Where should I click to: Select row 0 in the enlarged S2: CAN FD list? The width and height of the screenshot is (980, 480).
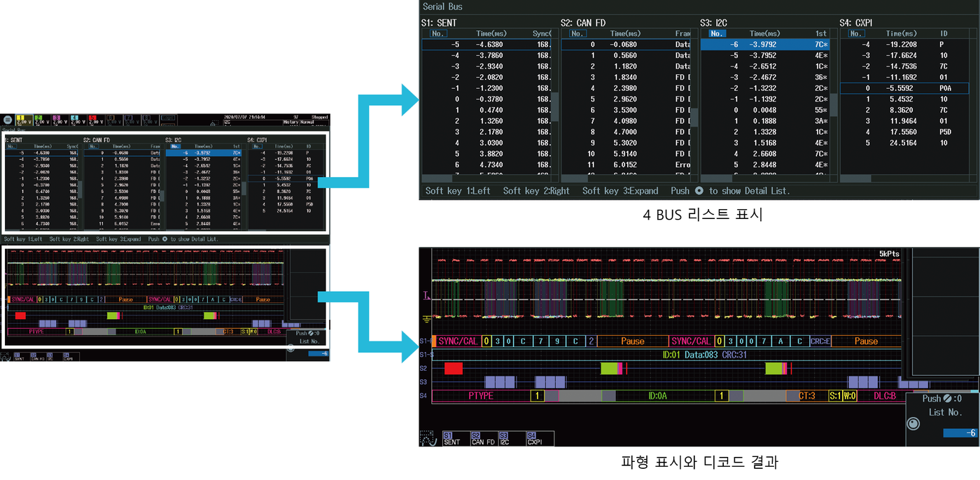tap(625, 44)
